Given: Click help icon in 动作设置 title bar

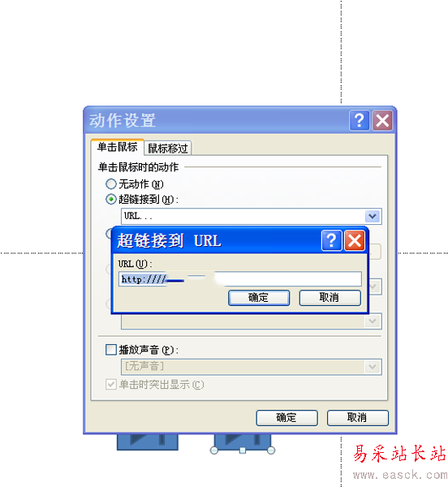Looking at the screenshot, I should click(x=360, y=120).
